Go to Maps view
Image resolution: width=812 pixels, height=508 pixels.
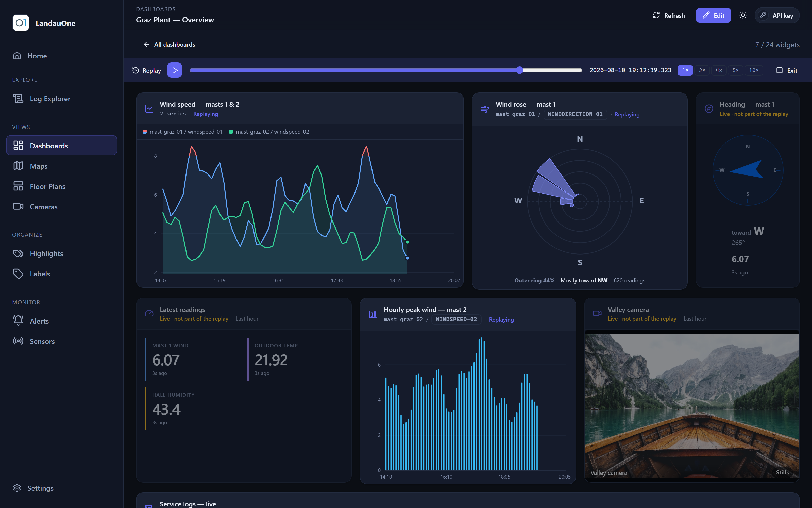click(62, 166)
